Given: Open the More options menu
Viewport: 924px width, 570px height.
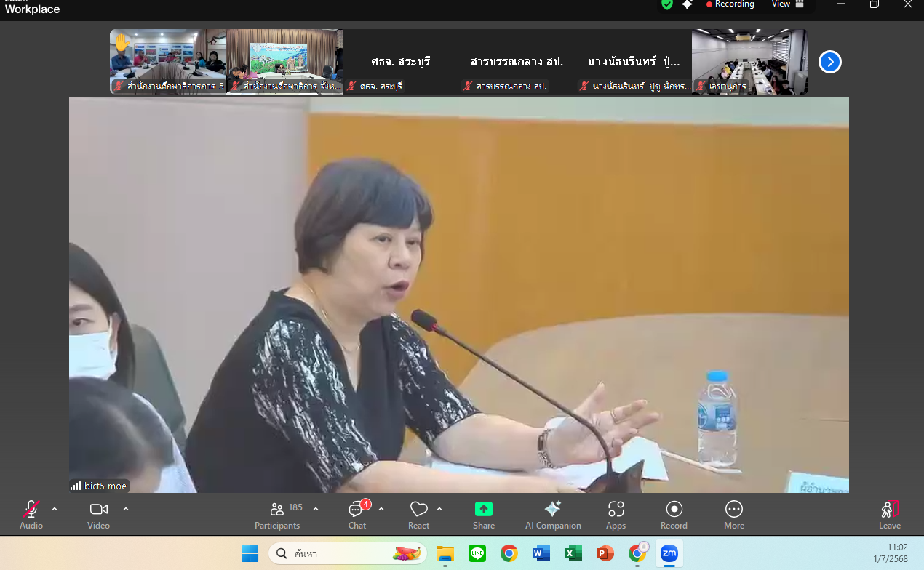Looking at the screenshot, I should [733, 515].
